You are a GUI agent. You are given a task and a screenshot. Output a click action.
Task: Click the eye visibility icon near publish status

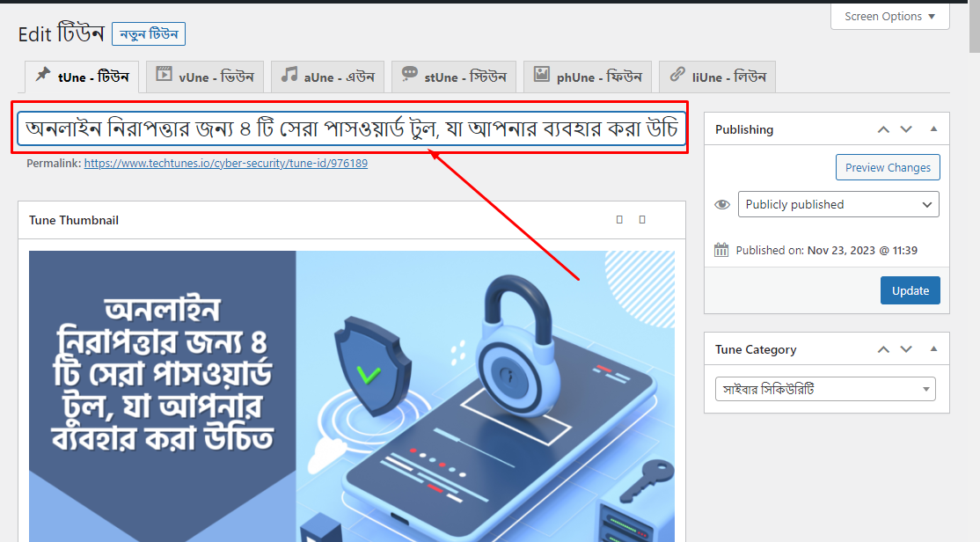pos(722,204)
